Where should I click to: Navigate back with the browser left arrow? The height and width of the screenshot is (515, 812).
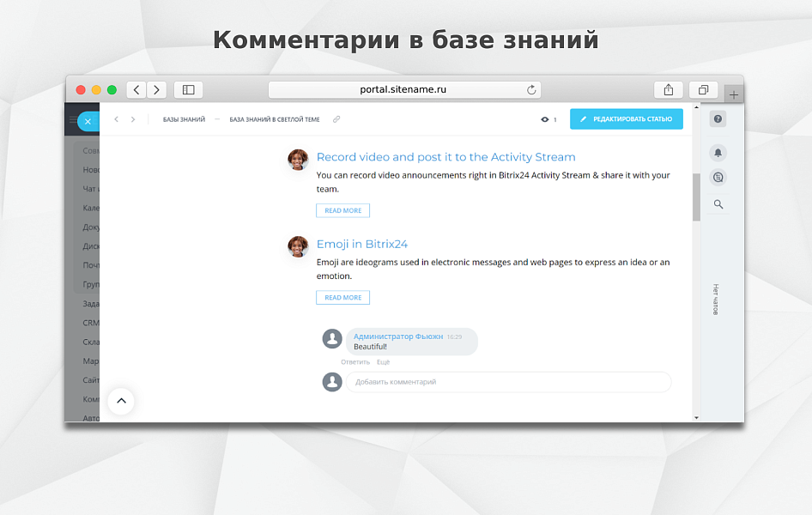pos(136,89)
